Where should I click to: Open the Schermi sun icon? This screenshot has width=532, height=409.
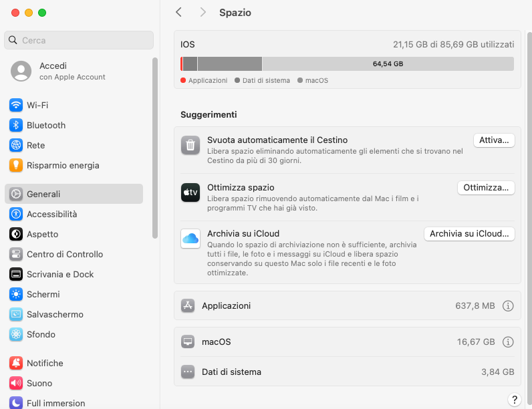tap(16, 294)
